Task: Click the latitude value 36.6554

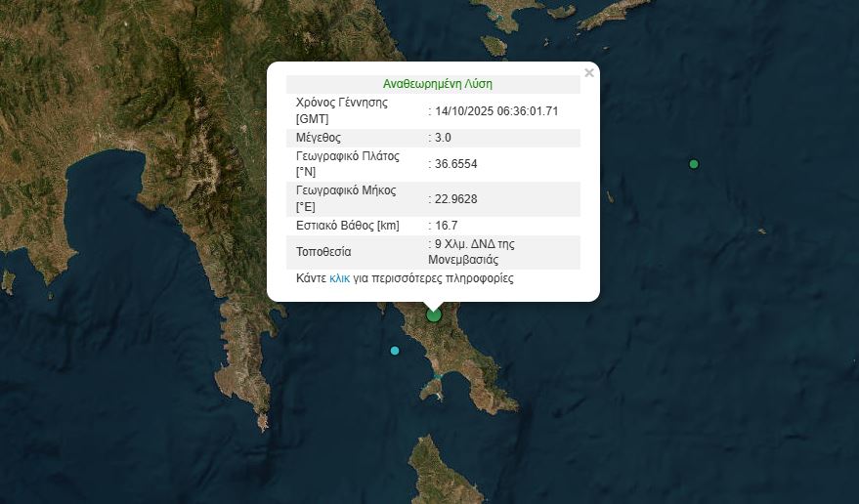Action: point(454,164)
